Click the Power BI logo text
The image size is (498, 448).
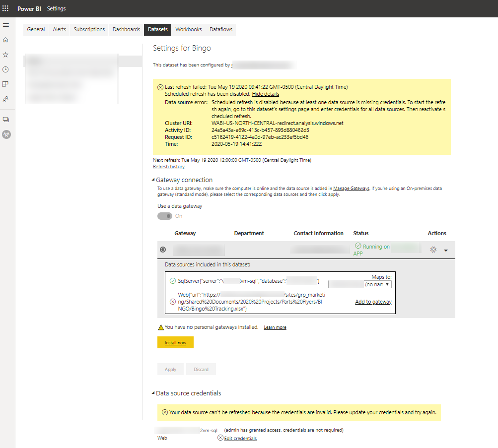coord(29,8)
